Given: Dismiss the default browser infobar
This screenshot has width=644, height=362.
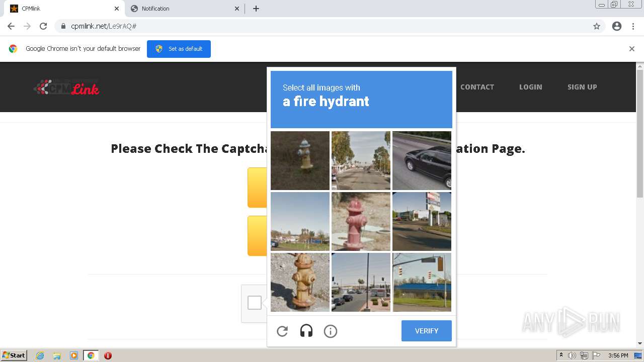Looking at the screenshot, I should pos(632,49).
